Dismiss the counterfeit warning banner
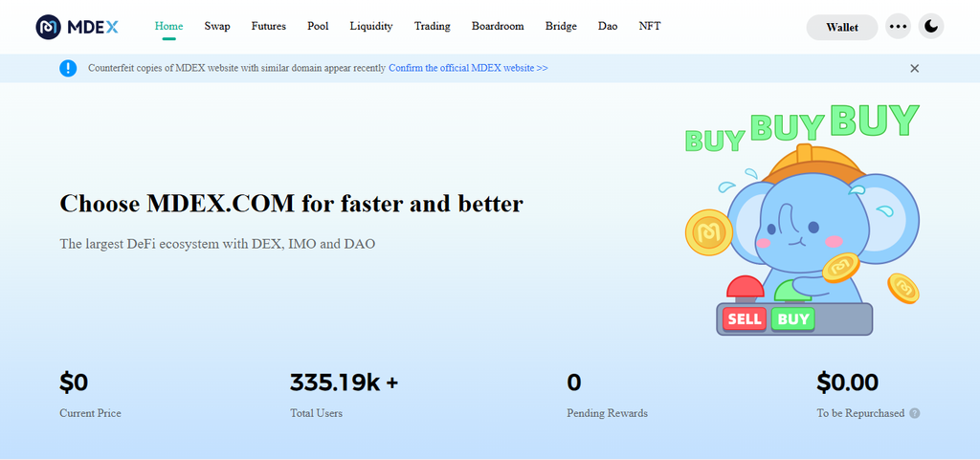This screenshot has width=980, height=460. tap(914, 69)
